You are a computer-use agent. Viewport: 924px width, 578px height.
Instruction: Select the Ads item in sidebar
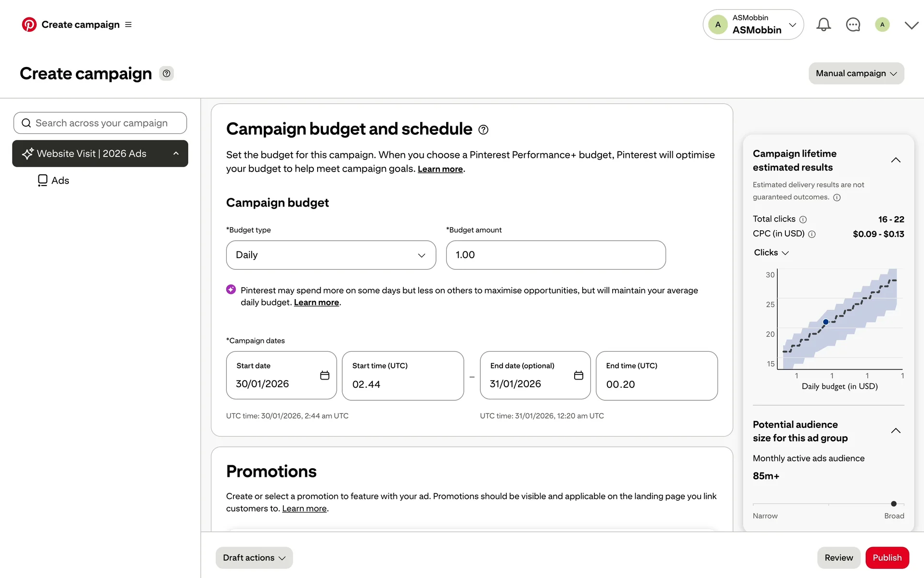click(54, 181)
